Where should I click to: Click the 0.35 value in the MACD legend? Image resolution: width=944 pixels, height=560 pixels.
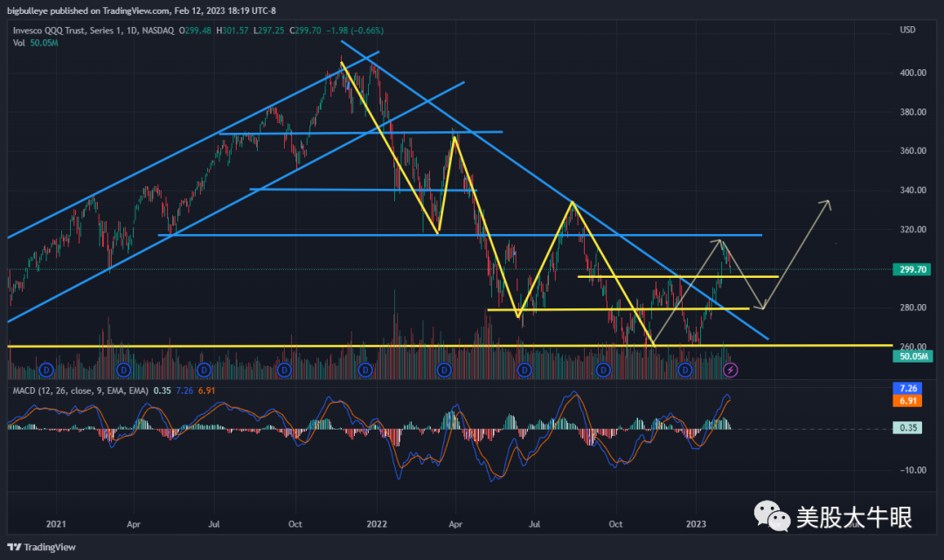pos(162,391)
